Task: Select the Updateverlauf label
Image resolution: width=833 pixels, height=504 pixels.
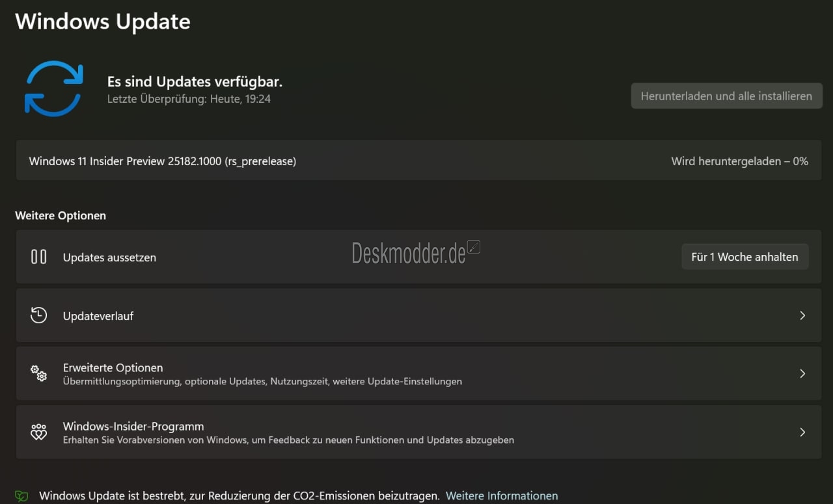Action: click(x=98, y=316)
